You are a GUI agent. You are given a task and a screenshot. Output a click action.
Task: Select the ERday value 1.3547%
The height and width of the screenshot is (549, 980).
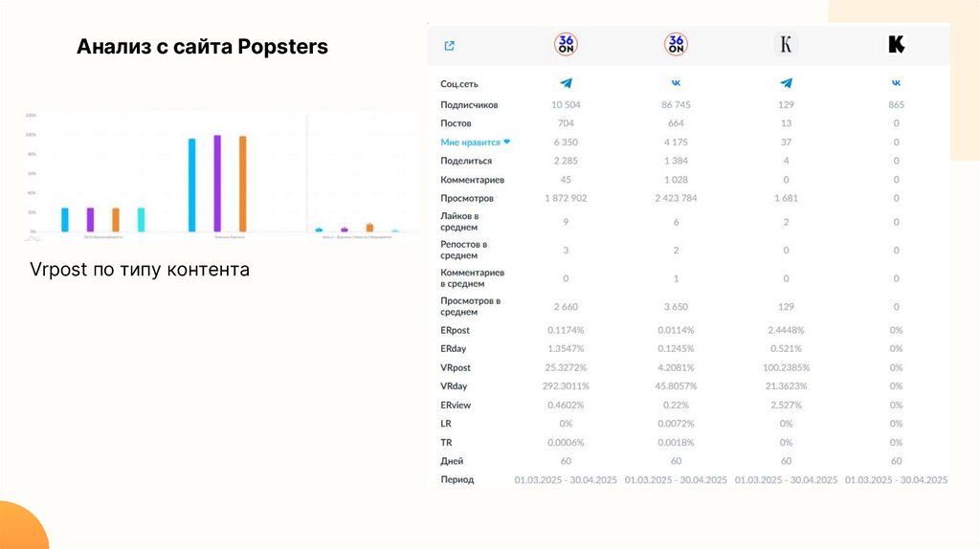coord(566,349)
